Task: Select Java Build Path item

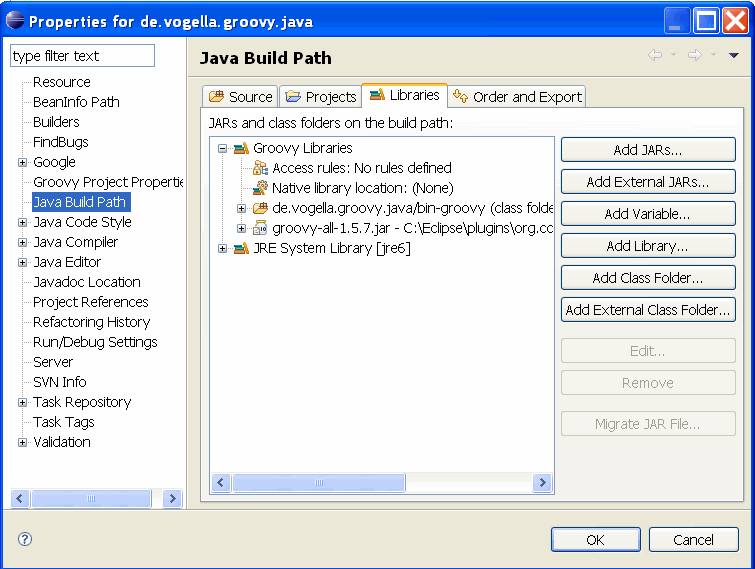Action: pos(81,202)
